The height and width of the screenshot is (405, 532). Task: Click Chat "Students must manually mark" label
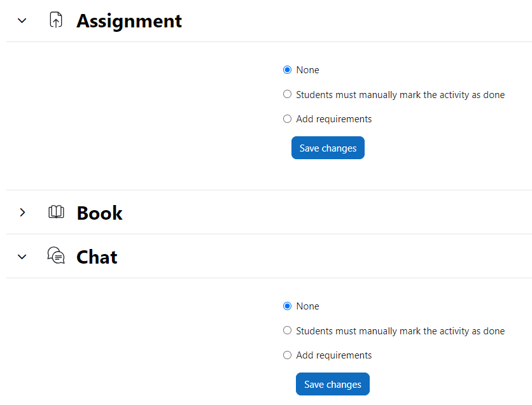pyautogui.click(x=400, y=331)
